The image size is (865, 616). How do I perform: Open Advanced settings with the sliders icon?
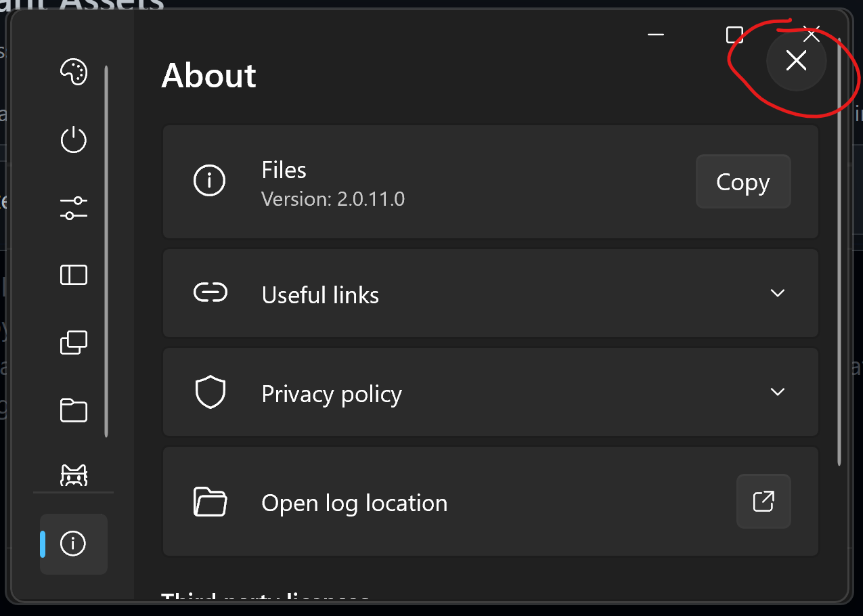73,208
